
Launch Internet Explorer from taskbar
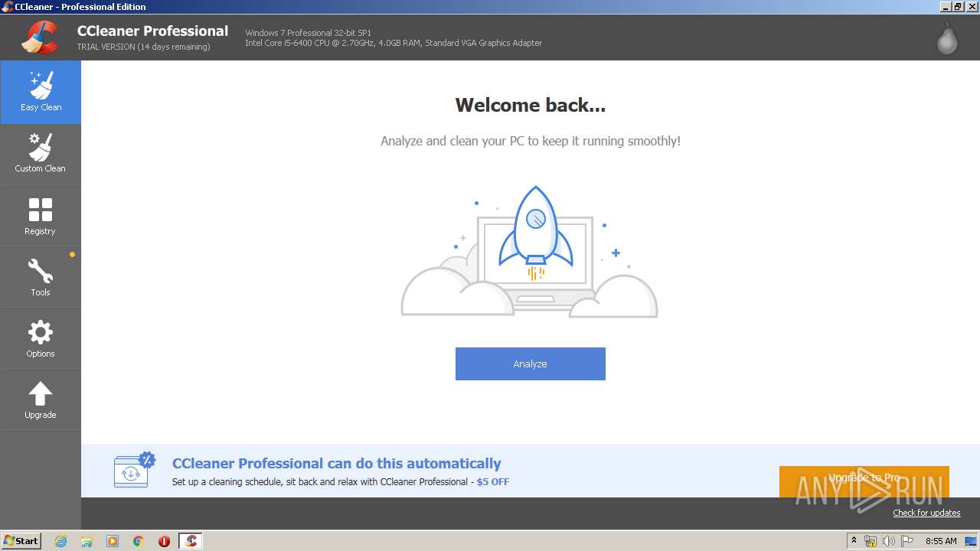click(x=60, y=541)
